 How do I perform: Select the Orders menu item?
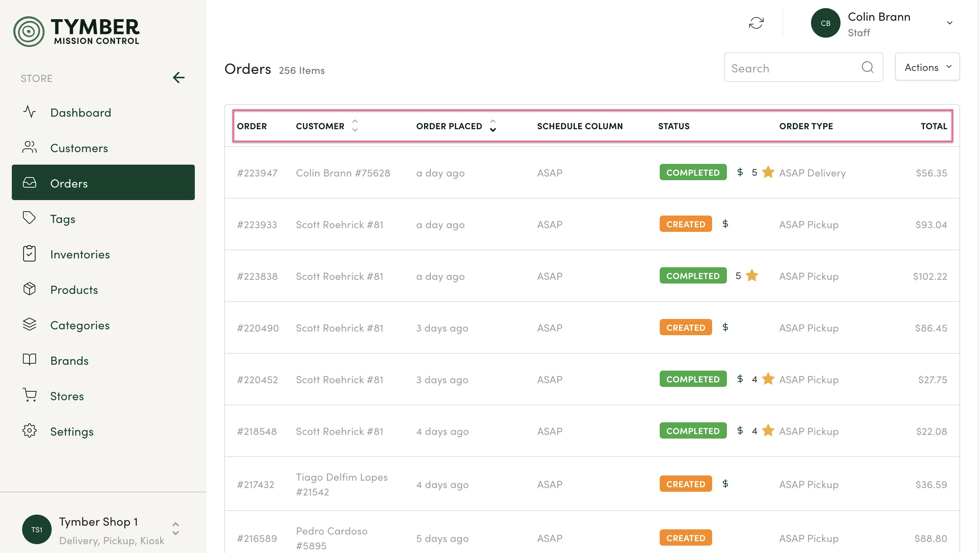103,183
